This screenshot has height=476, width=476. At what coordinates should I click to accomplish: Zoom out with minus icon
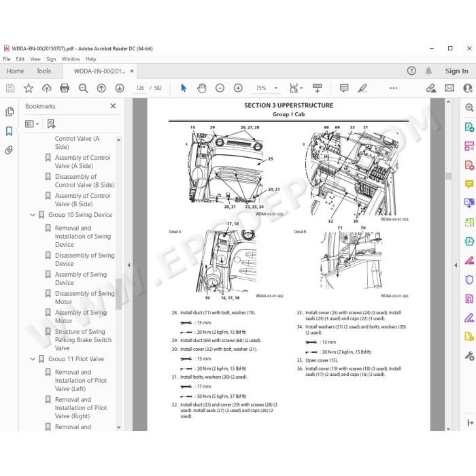[220, 88]
